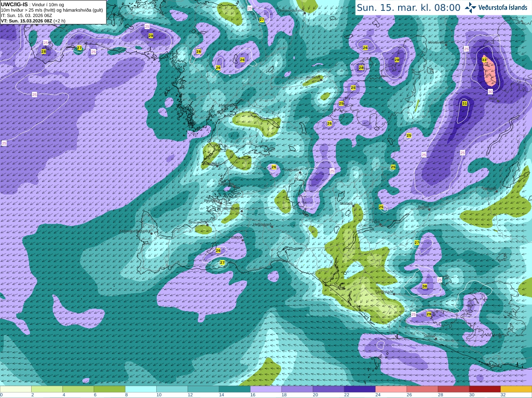Click the Hvanneyri station label

point(227,106)
